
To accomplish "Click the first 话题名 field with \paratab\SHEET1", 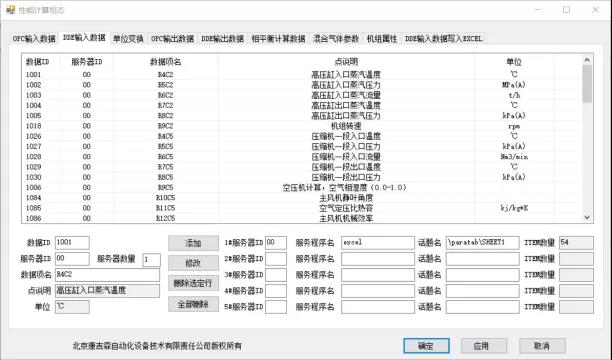I will tap(482, 242).
